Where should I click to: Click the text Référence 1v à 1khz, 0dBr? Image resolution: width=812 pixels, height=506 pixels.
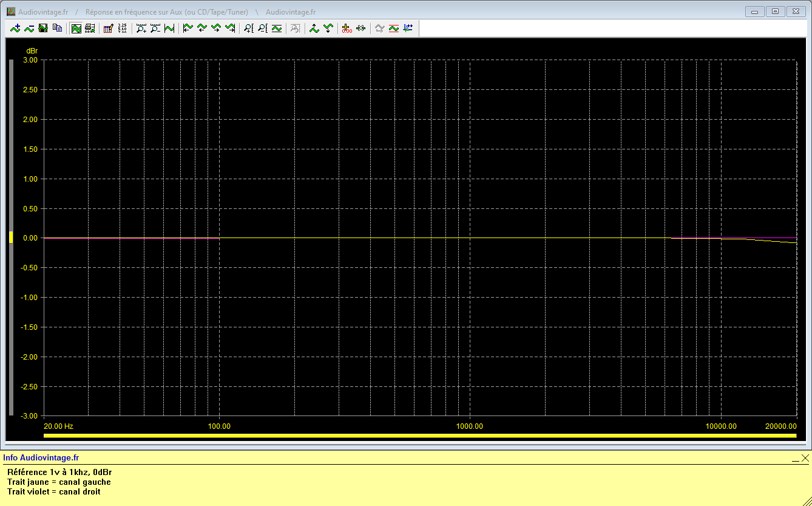[59, 472]
